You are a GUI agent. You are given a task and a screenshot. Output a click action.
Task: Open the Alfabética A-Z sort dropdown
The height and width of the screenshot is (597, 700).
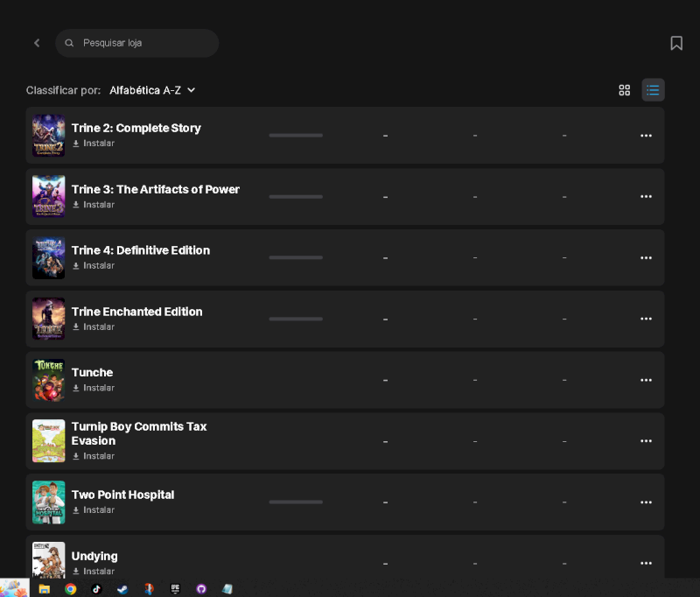pos(152,90)
